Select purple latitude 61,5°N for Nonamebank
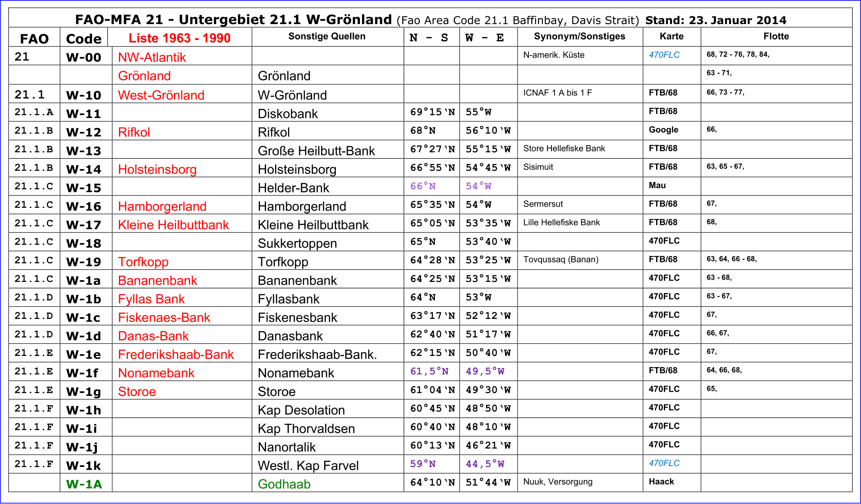The image size is (861, 504). [x=429, y=371]
